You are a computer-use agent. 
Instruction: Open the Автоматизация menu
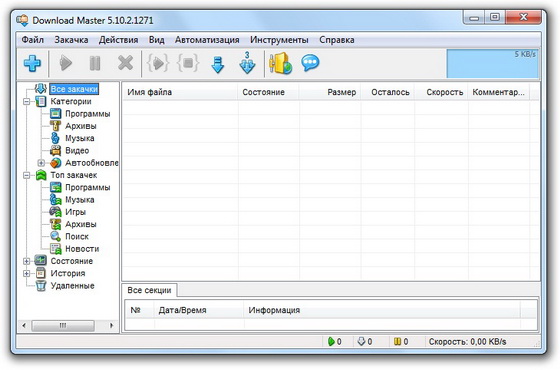point(207,40)
